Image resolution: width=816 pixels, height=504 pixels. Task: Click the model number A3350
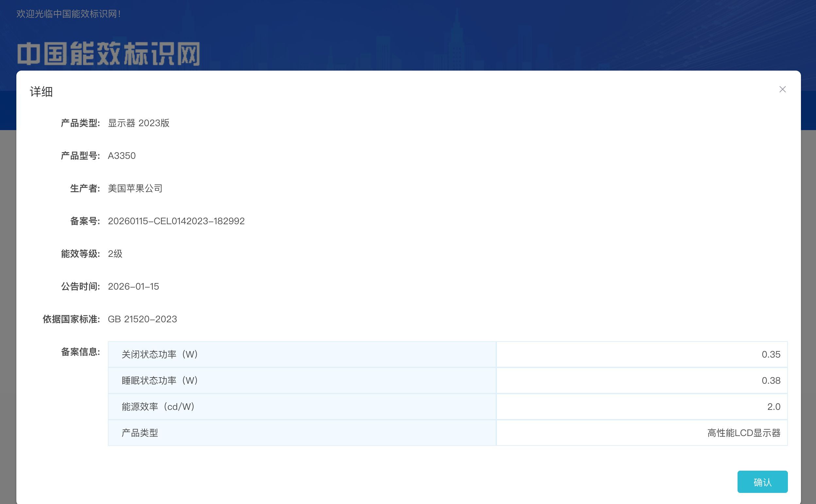122,156
